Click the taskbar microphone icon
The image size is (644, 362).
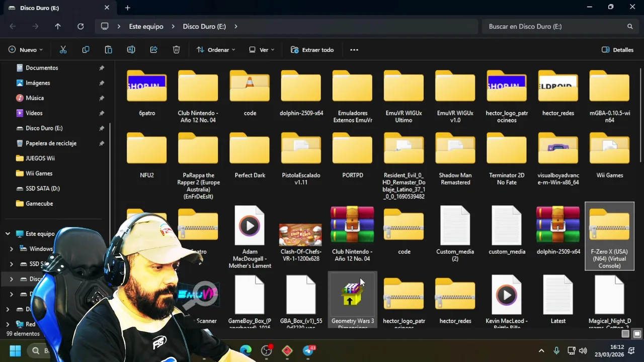(556, 350)
